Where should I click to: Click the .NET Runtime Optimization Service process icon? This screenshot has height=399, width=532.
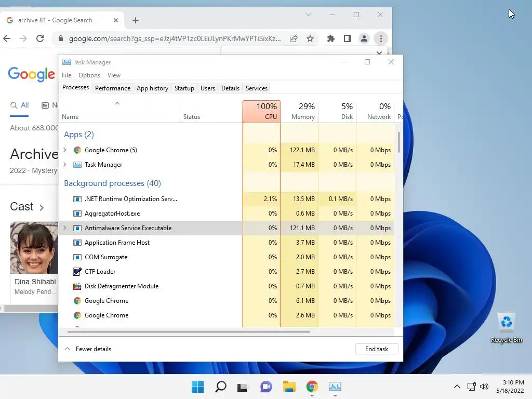[x=77, y=199]
